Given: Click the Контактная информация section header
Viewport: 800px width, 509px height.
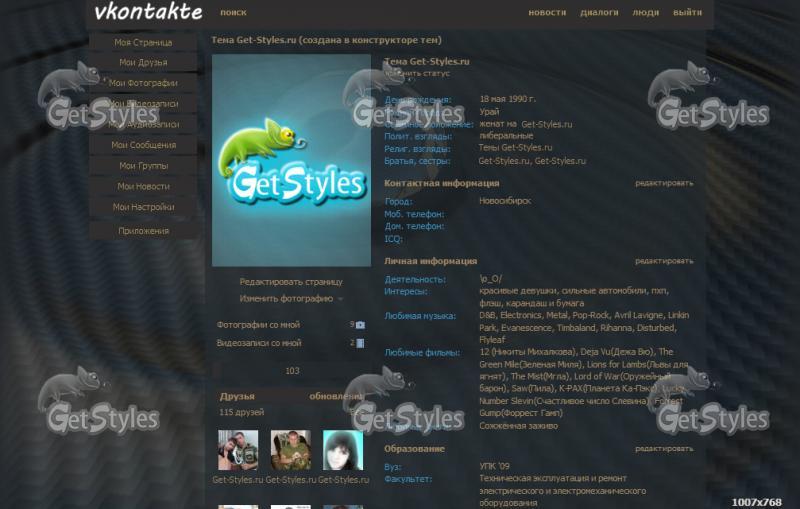Looking at the screenshot, I should coord(441,183).
